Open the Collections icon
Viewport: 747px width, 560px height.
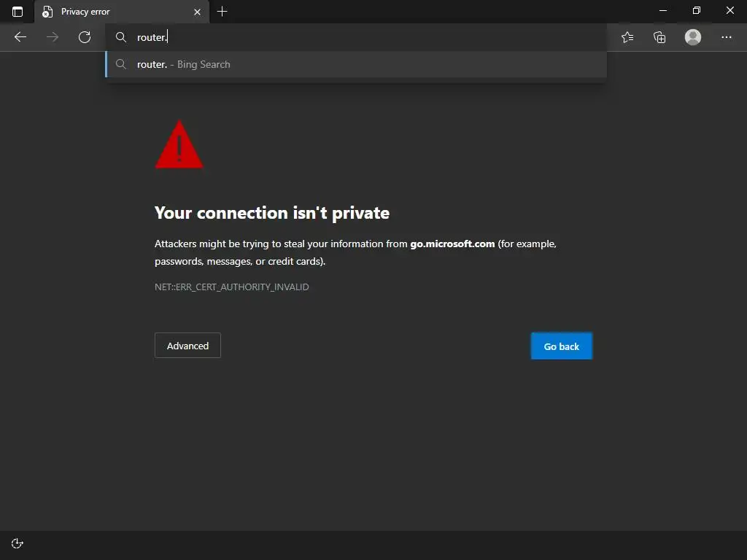659,37
